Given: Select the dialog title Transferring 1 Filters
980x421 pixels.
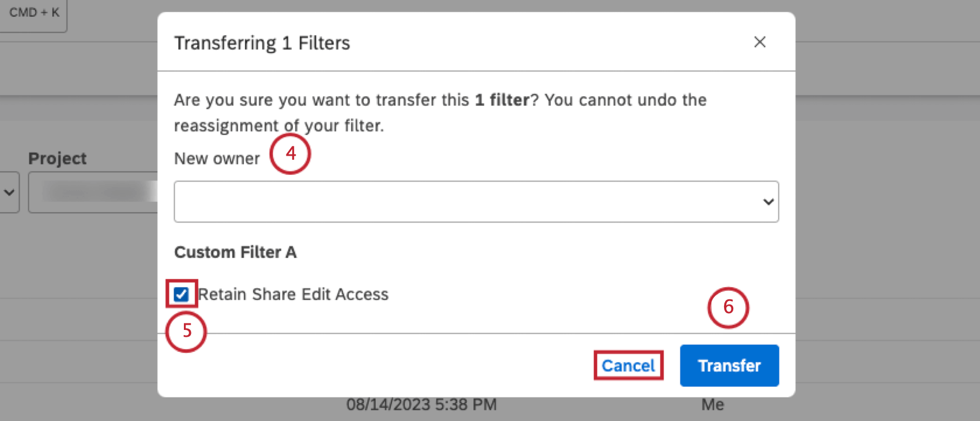Looking at the screenshot, I should (x=262, y=43).
